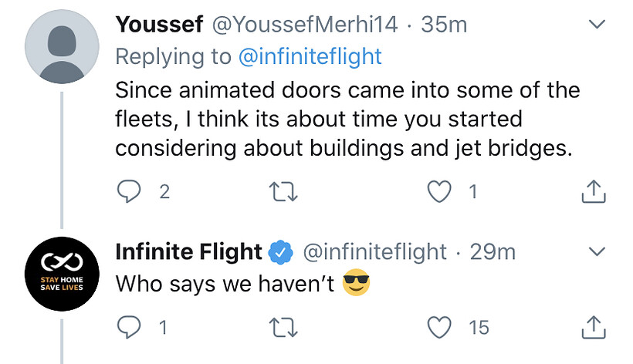The height and width of the screenshot is (364, 633).
Task: View Youssef's profile avatar
Action: click(x=62, y=47)
